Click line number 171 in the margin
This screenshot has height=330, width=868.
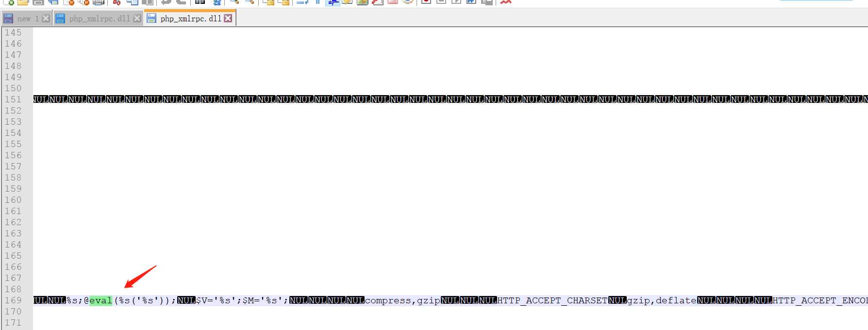pos(13,323)
